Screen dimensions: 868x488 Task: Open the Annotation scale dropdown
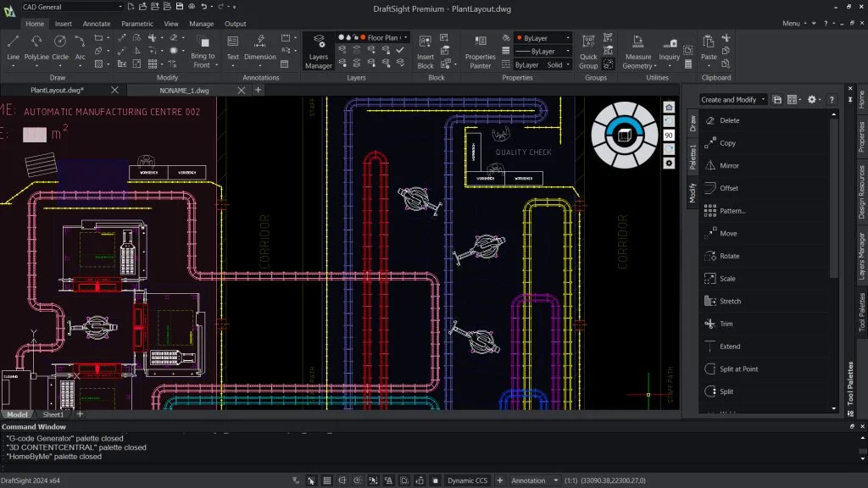tap(533, 480)
